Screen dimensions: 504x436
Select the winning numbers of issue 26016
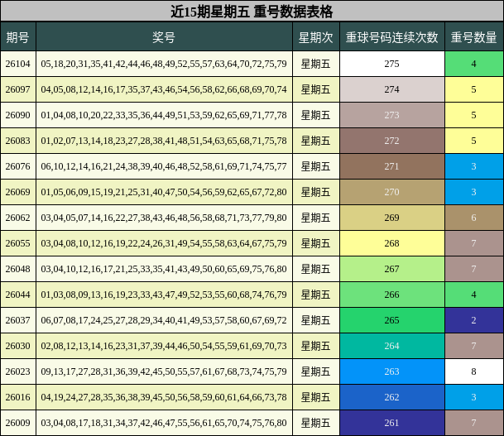164,397
